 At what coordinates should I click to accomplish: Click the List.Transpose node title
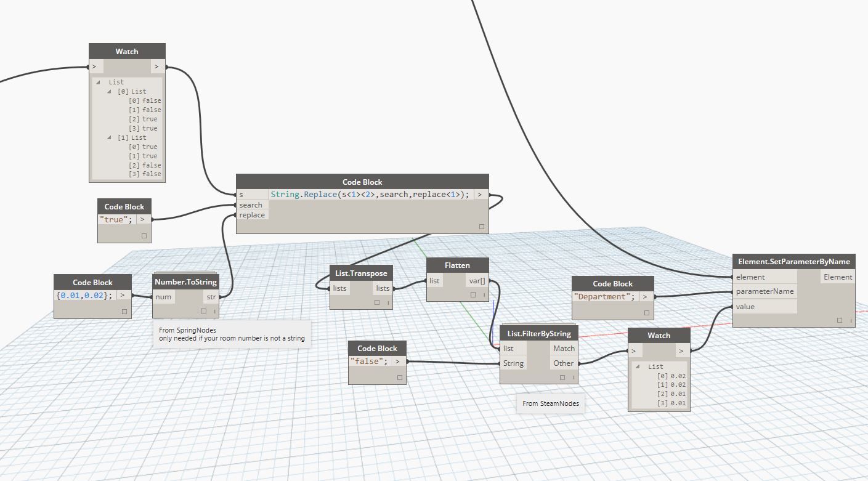[x=361, y=273]
